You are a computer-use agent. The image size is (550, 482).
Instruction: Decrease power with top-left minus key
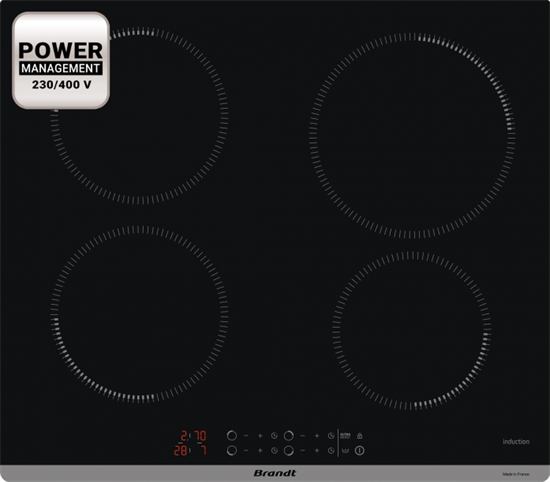[246, 436]
